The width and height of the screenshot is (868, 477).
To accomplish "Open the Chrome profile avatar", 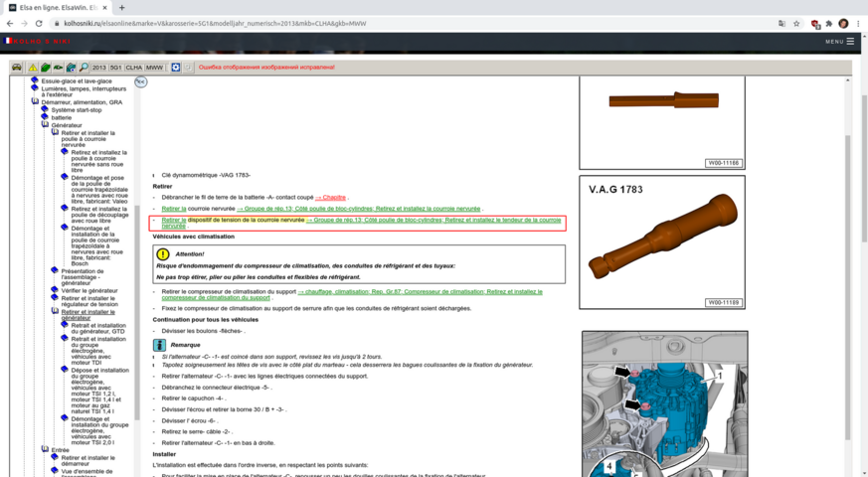I will coord(843,23).
